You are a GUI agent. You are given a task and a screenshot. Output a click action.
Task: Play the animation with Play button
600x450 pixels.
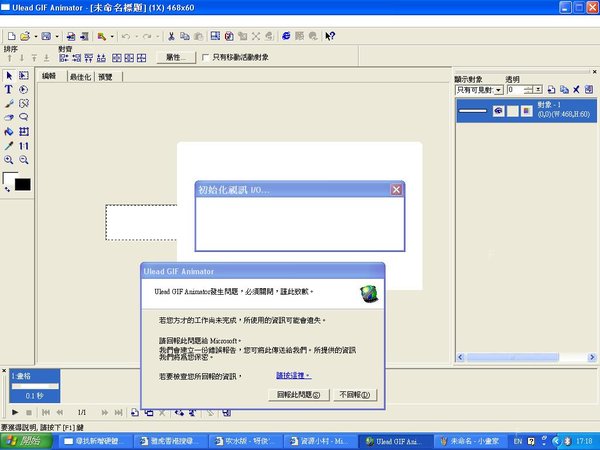(x=15, y=412)
